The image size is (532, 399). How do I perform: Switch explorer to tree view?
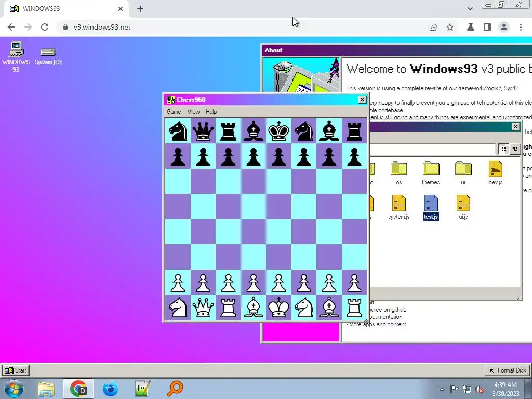pos(515,149)
